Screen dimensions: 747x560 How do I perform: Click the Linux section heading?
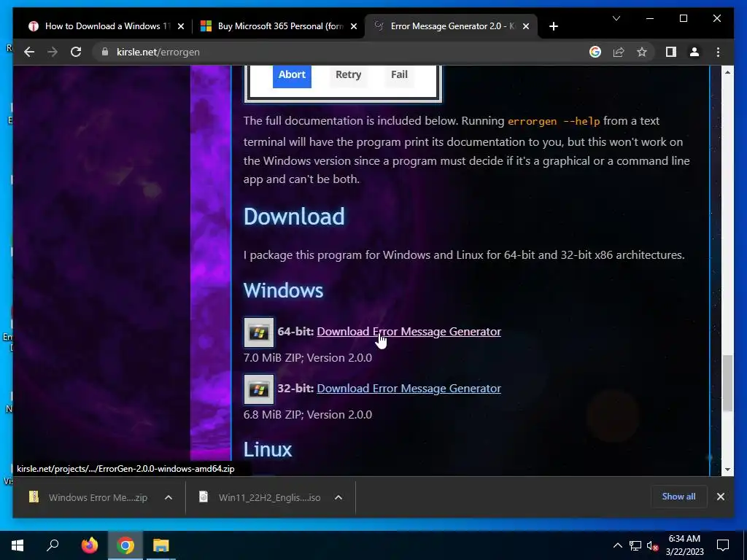click(268, 449)
